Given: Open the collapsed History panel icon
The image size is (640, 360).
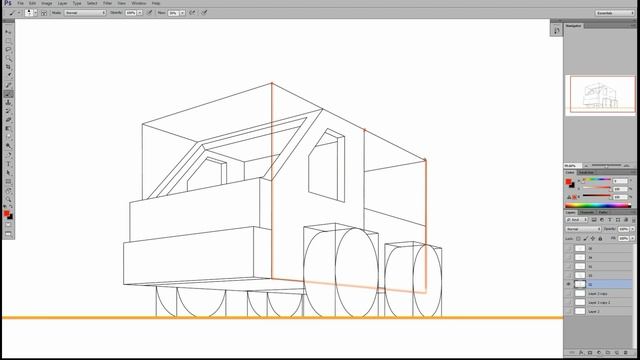Looking at the screenshot, I should [x=556, y=30].
